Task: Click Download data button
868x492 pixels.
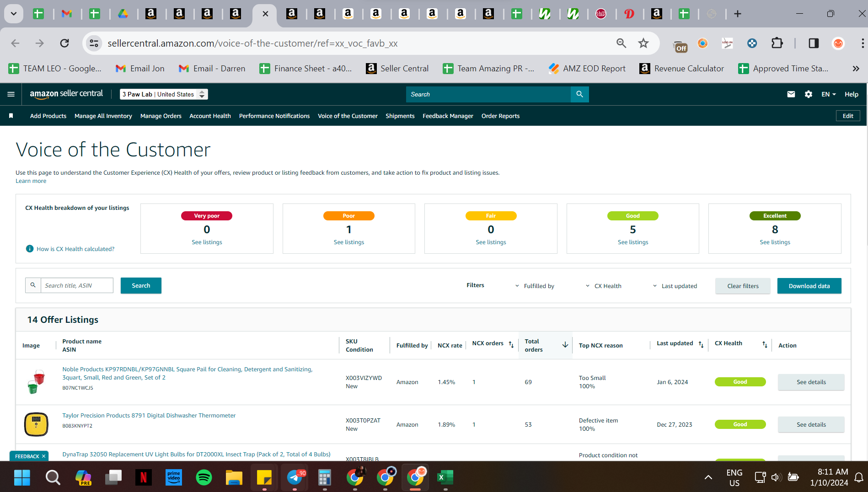Action: [809, 286]
